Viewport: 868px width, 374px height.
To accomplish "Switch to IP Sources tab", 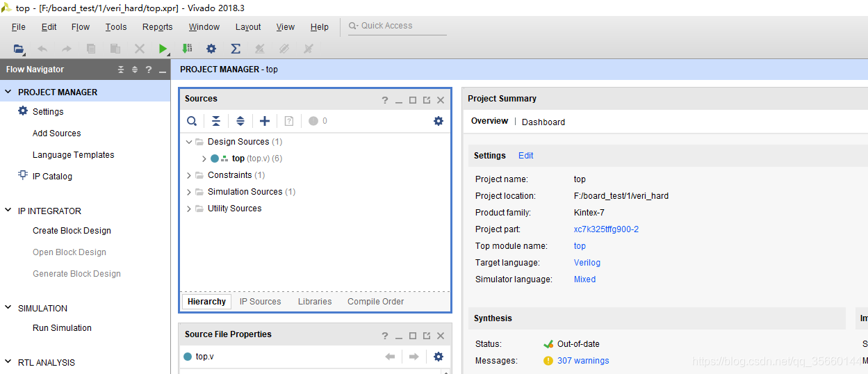I will 261,302.
